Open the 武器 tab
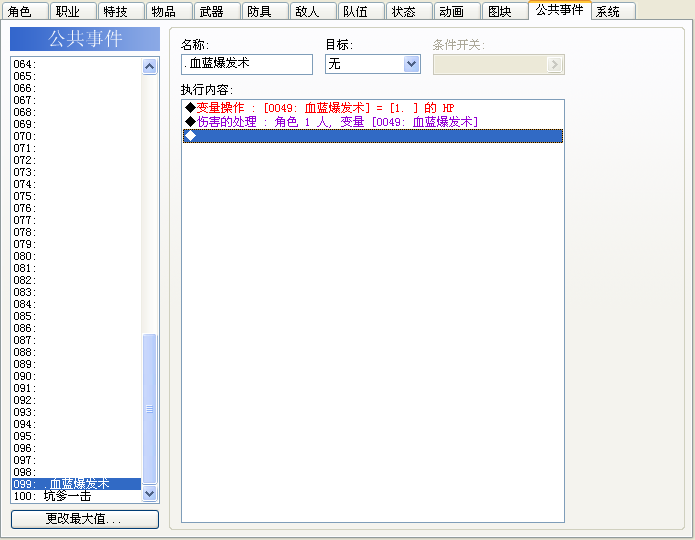 click(217, 11)
